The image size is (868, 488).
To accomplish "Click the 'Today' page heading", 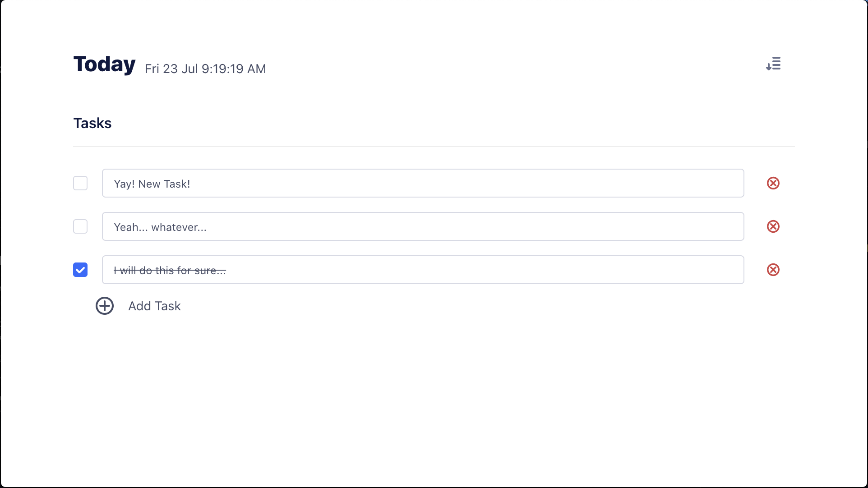I will click(104, 64).
